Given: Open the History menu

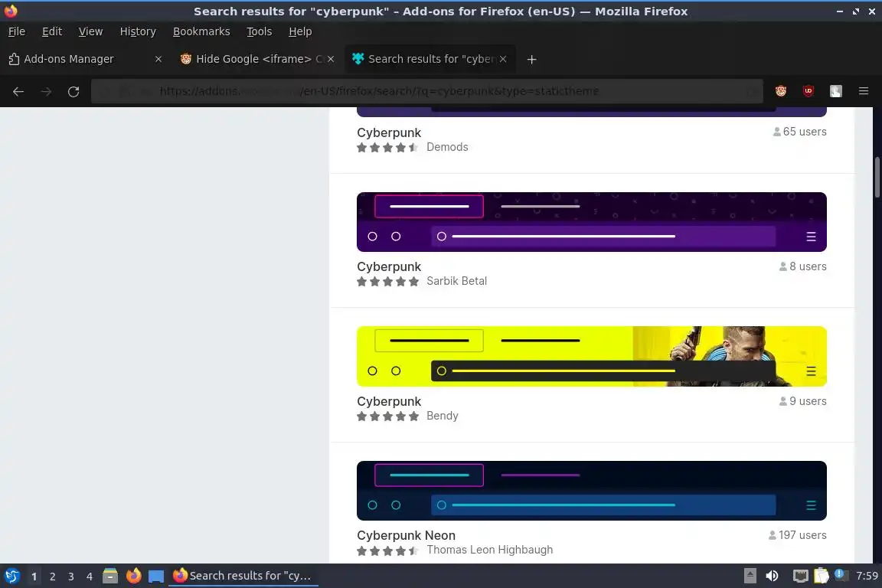Looking at the screenshot, I should [138, 31].
